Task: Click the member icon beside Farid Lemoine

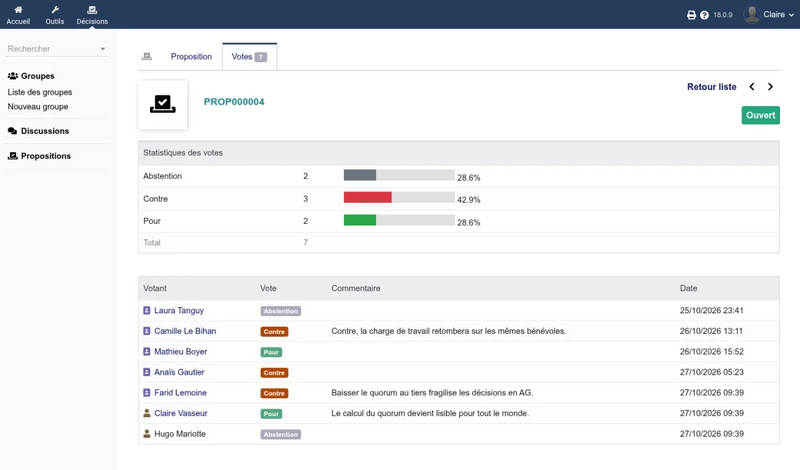Action: click(147, 393)
